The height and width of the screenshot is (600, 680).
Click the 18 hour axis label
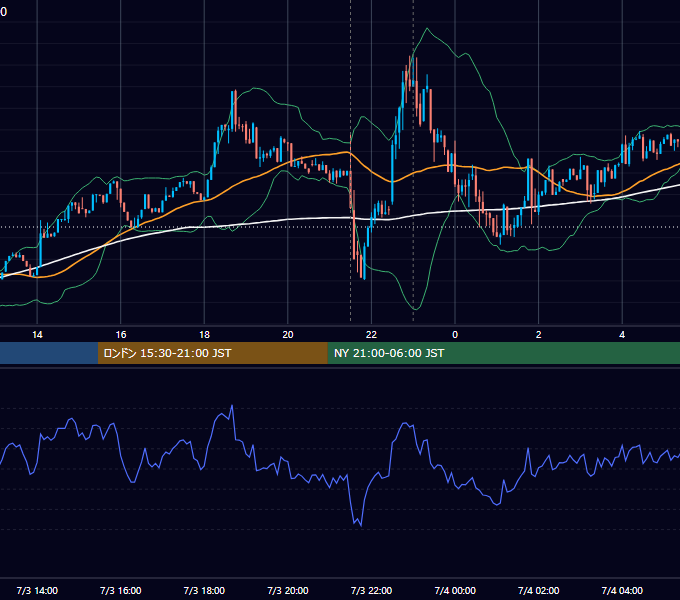[x=204, y=335]
